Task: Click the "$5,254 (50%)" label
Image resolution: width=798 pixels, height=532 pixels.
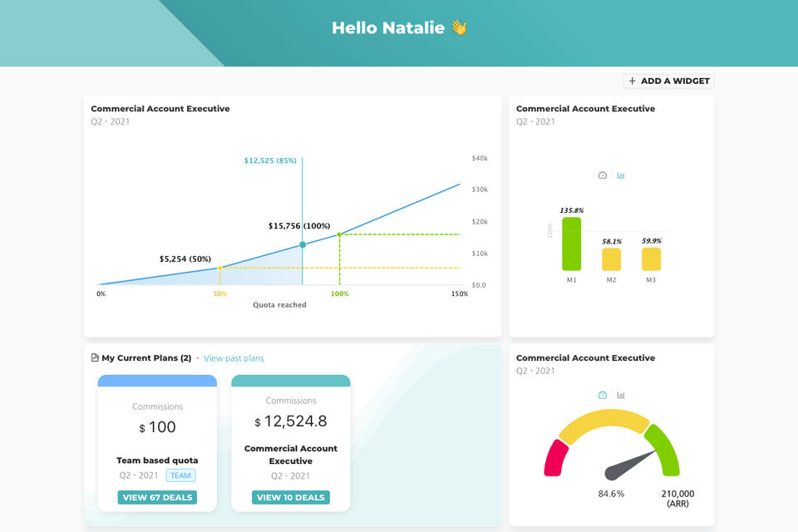Action: (x=185, y=259)
